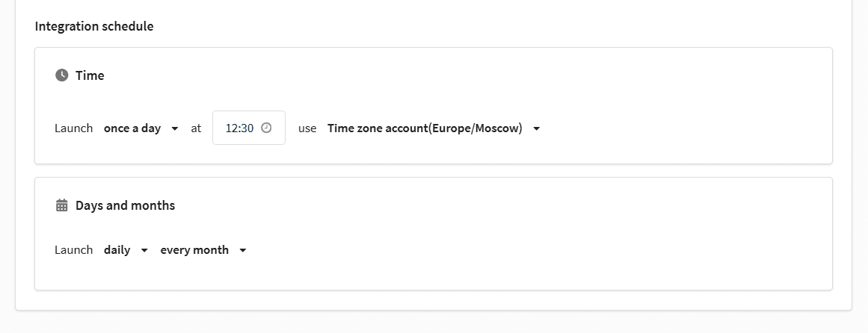Click the arrow after Europe/Moscow time zone
Screen dimensions: 868x333
536,128
